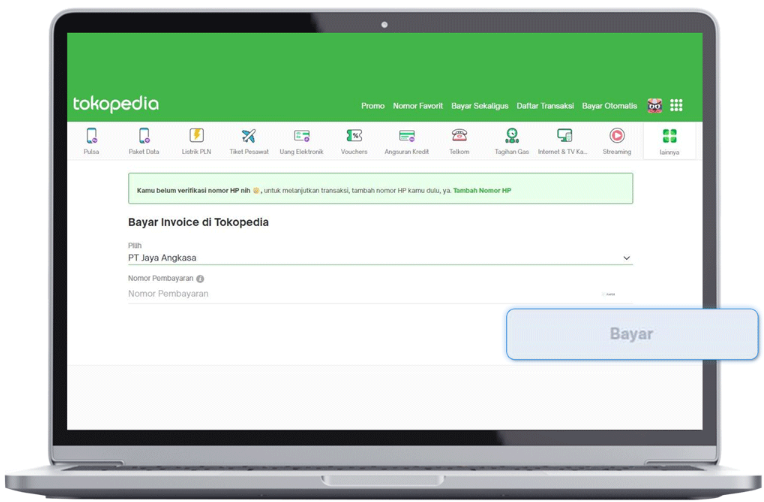The height and width of the screenshot is (502, 764).
Task: Open Listrik PLN payment icon
Action: (x=196, y=135)
